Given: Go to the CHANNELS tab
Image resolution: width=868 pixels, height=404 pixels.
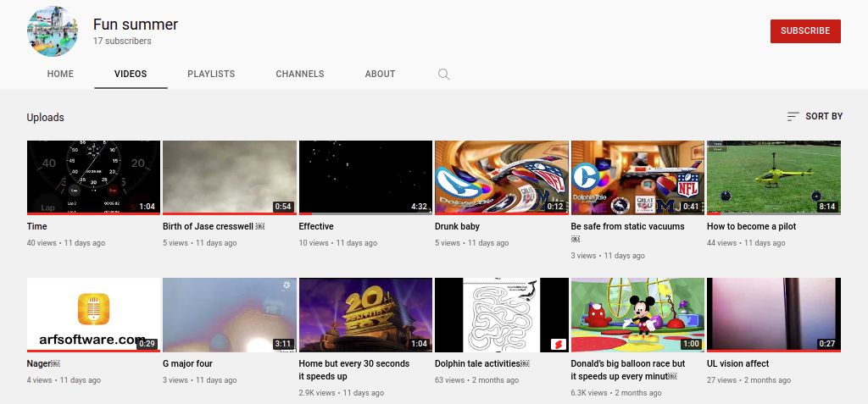Looking at the screenshot, I should pyautogui.click(x=300, y=75).
